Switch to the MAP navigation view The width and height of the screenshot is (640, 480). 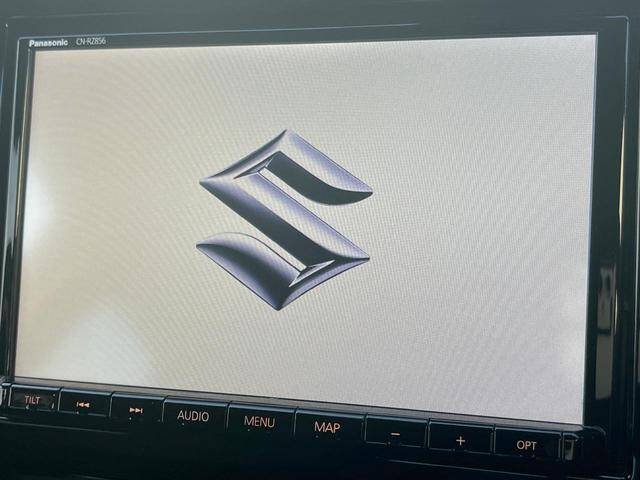click(327, 427)
